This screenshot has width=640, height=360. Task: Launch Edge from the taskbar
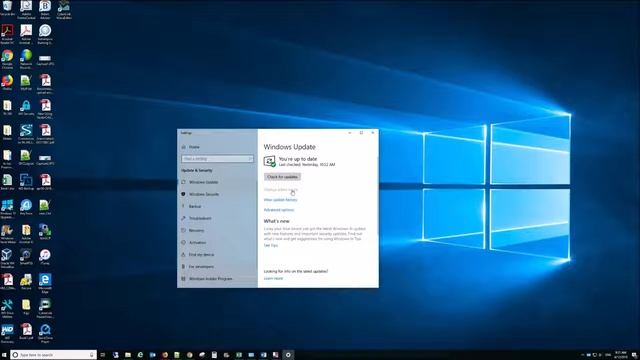140,355
